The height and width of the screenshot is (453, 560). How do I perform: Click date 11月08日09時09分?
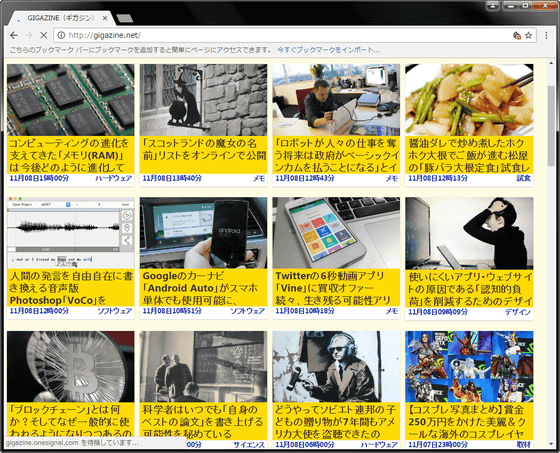438,312
